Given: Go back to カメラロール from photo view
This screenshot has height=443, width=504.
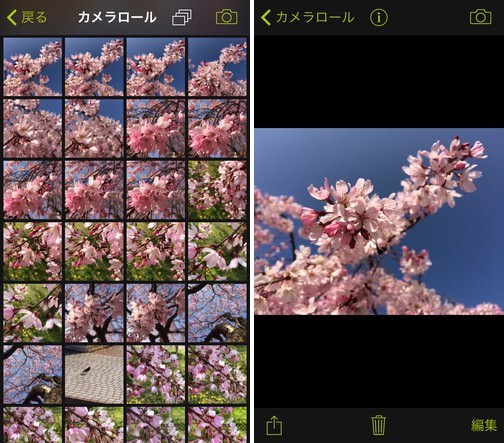Looking at the screenshot, I should [307, 17].
